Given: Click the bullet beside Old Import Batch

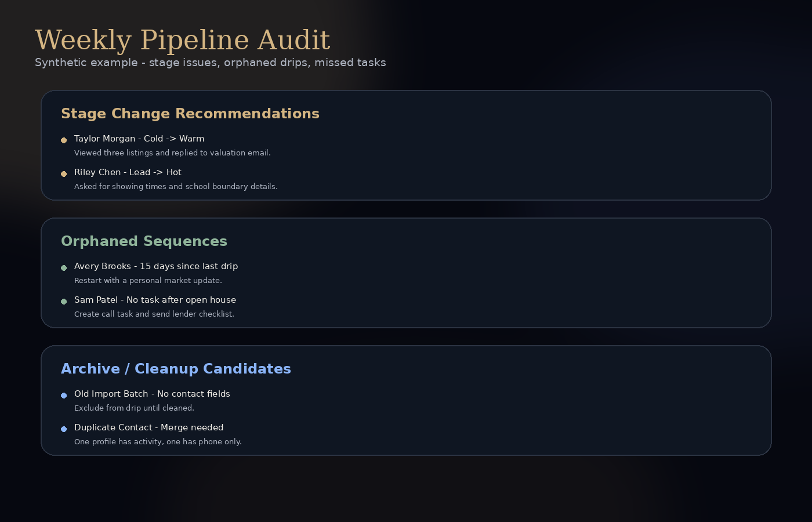Looking at the screenshot, I should (64, 396).
